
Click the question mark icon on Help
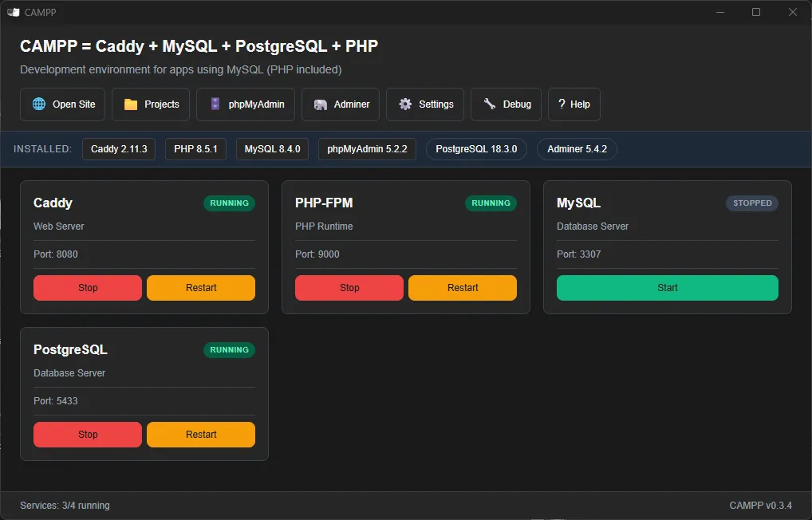point(562,104)
